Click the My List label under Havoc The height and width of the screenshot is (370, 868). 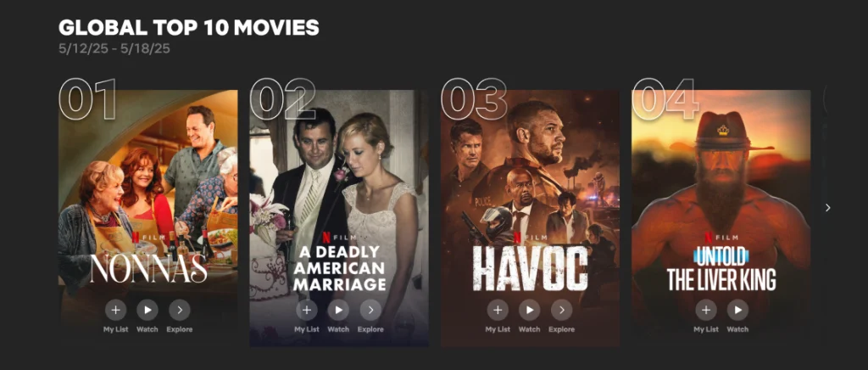[498, 329]
